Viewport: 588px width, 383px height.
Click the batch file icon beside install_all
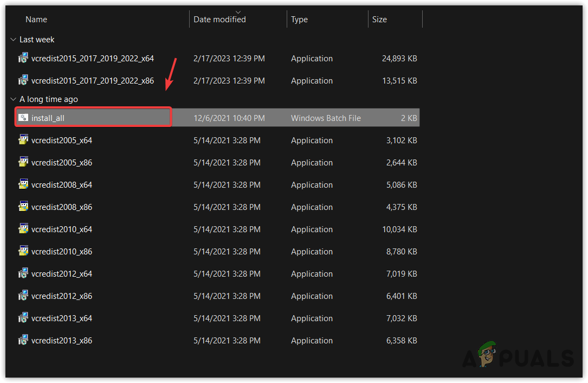[x=23, y=117]
